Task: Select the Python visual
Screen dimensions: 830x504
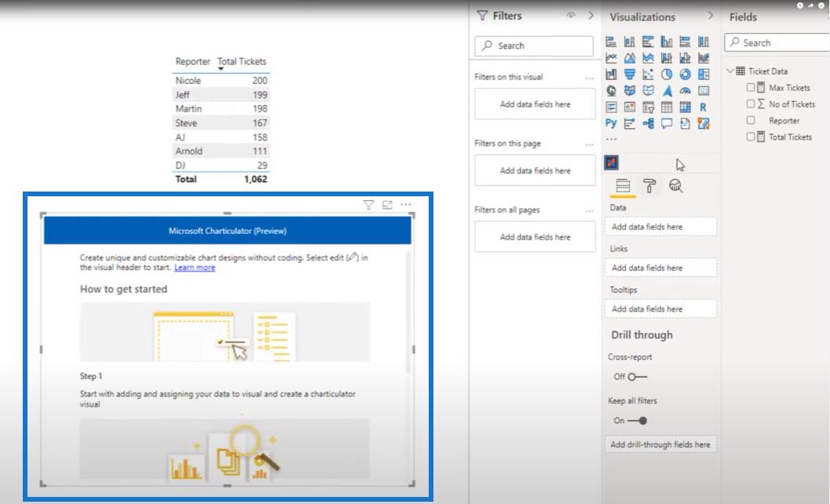Action: [611, 123]
